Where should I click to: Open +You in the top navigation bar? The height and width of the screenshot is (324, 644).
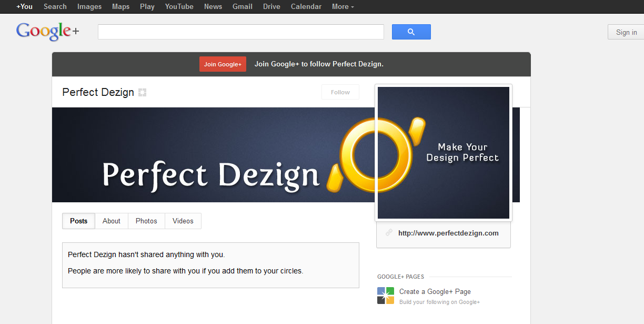click(x=24, y=6)
